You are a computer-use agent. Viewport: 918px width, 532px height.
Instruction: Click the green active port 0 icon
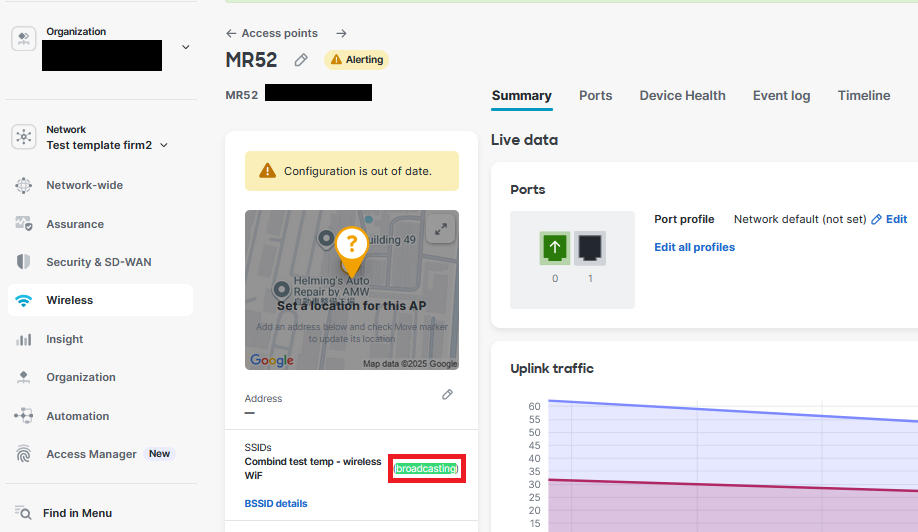(555, 248)
